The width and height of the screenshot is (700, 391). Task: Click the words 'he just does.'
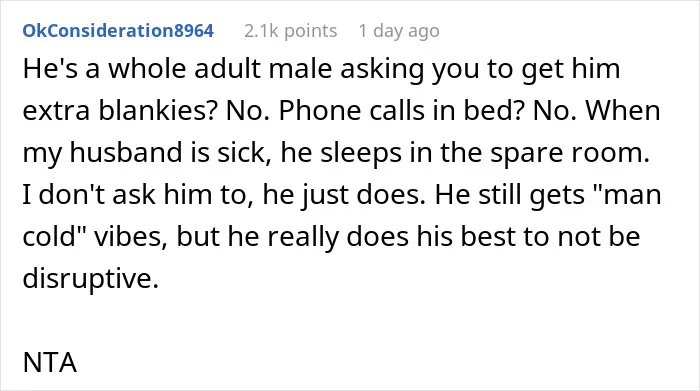[x=344, y=194]
